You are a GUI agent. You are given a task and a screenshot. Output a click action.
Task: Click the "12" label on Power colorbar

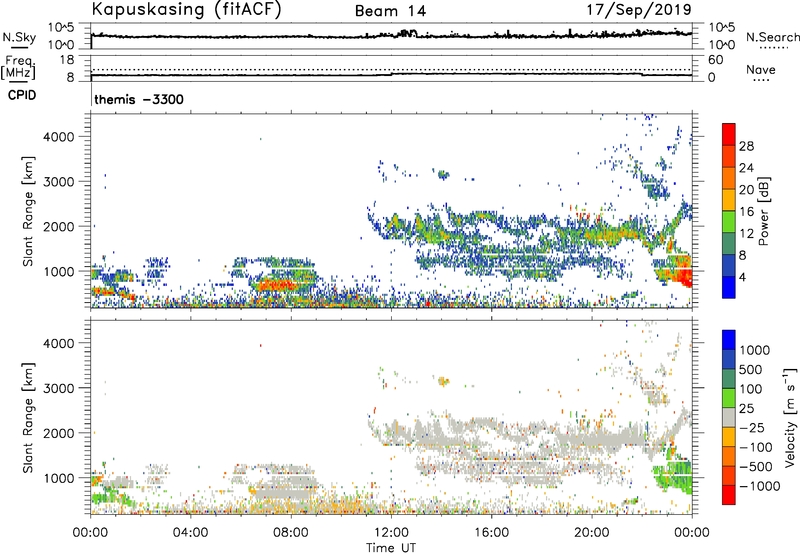pyautogui.click(x=746, y=234)
